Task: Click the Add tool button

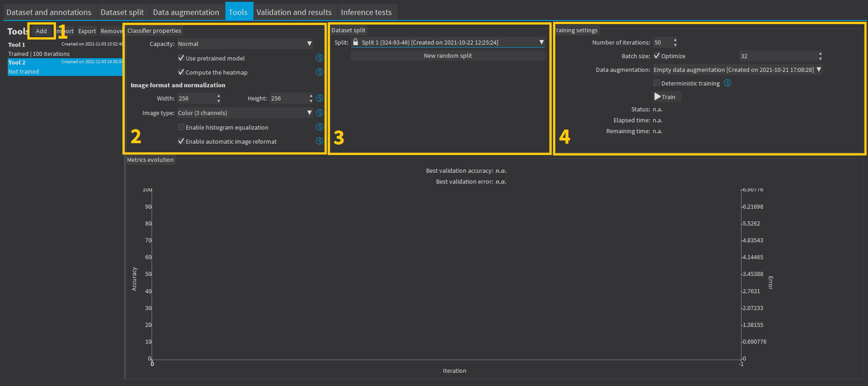Action: 41,31
